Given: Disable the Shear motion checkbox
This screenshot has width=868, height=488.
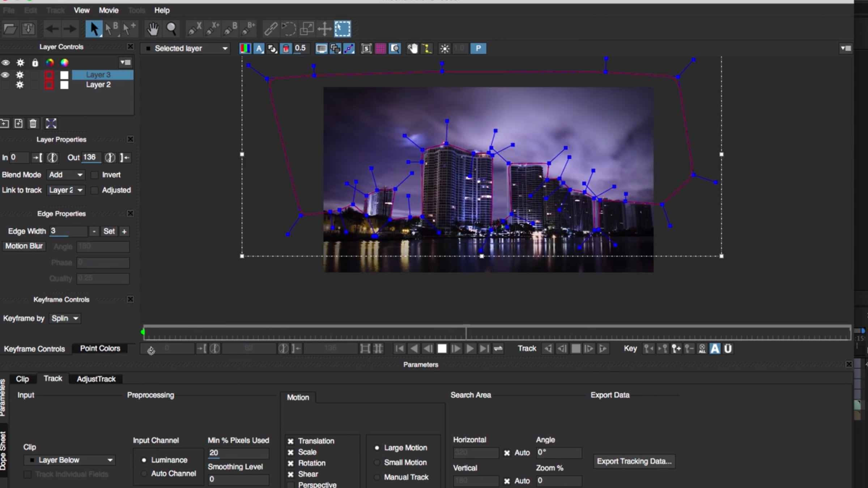Looking at the screenshot, I should pos(290,474).
